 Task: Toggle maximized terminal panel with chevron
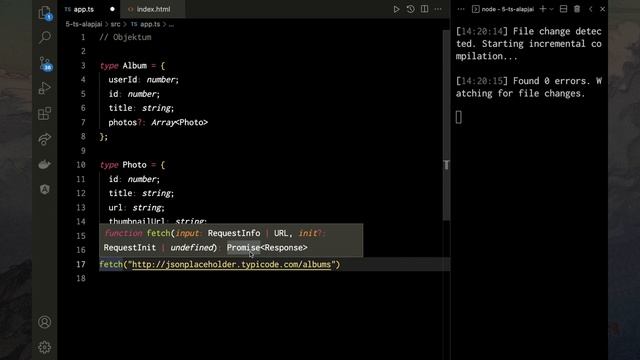point(590,9)
